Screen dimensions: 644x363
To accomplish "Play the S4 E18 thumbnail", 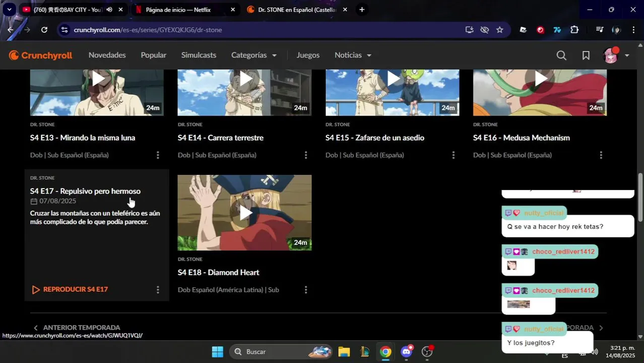I will (244, 213).
